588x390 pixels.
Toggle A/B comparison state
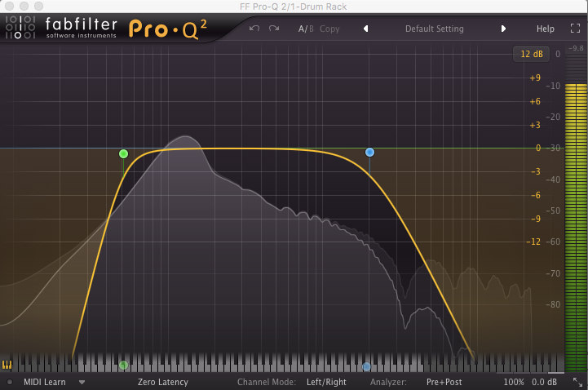click(x=306, y=29)
